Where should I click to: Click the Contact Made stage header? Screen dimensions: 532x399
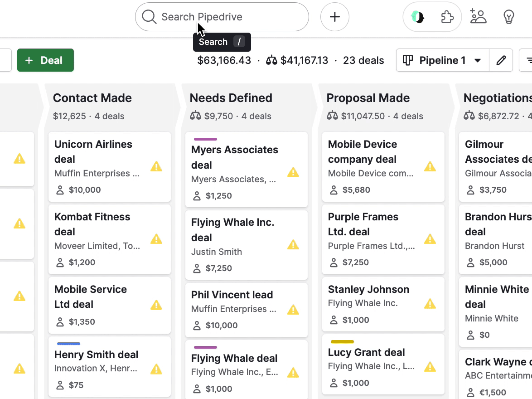coord(92,98)
